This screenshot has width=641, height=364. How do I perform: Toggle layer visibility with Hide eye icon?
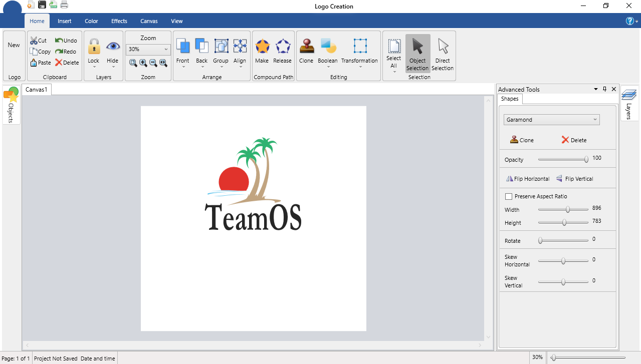113,47
